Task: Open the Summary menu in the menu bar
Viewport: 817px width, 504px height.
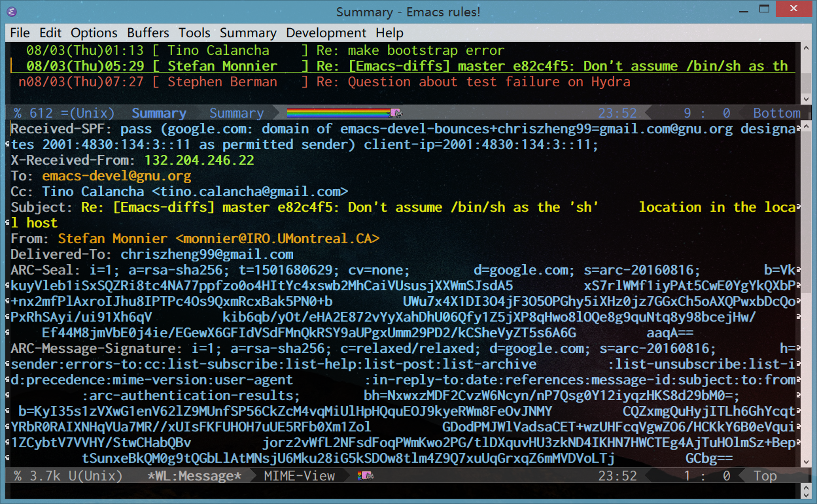Action: [x=248, y=33]
